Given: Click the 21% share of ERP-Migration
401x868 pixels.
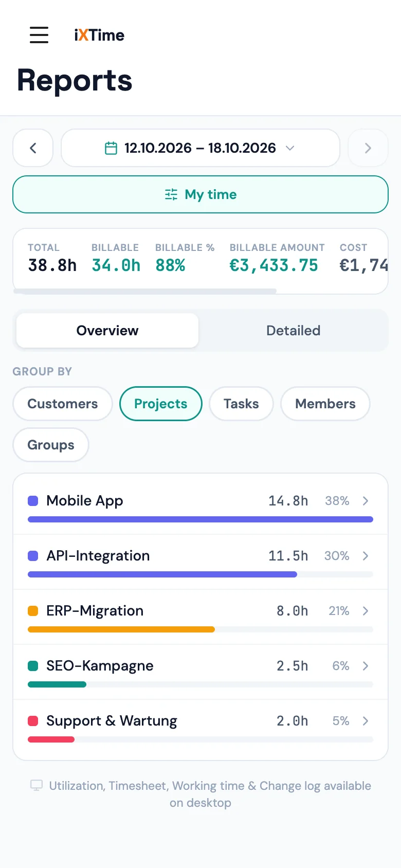Looking at the screenshot, I should 339,611.
